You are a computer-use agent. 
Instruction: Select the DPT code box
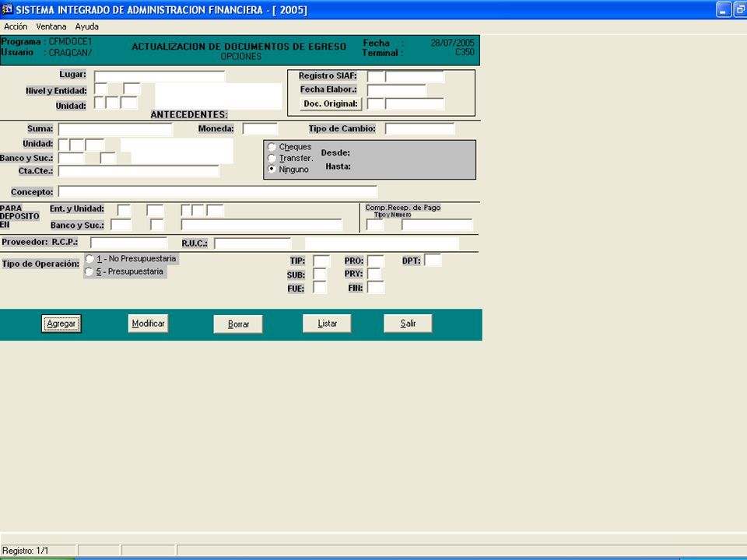point(433,260)
